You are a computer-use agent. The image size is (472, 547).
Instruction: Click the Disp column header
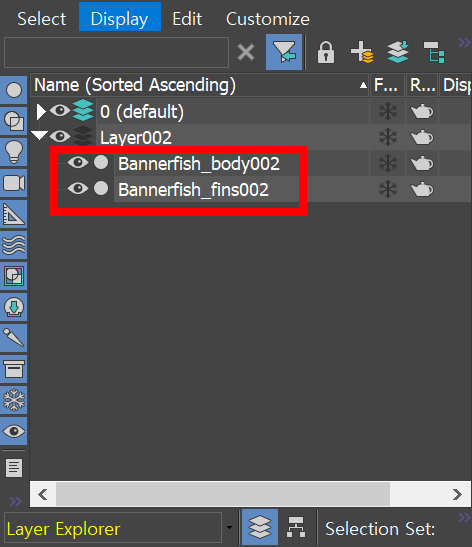point(455,85)
